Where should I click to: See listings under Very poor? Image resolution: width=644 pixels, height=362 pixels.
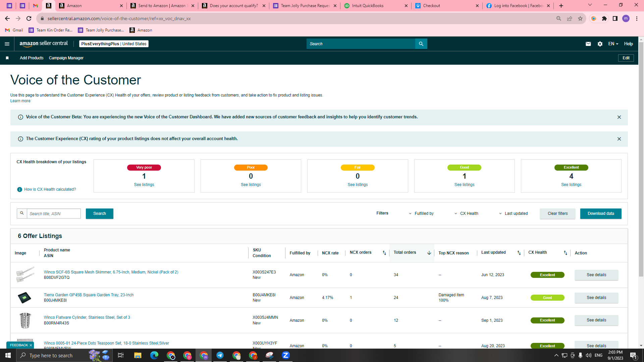pyautogui.click(x=144, y=185)
